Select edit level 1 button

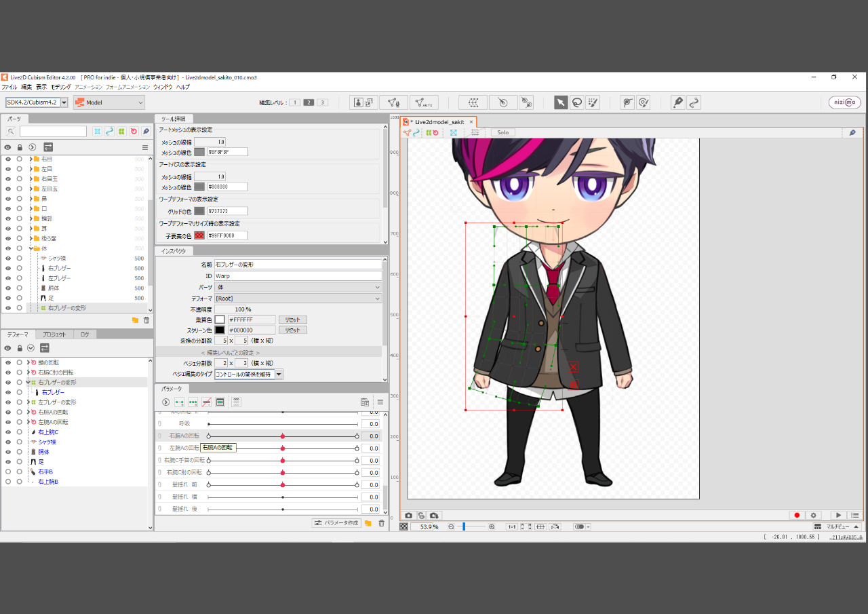point(295,102)
